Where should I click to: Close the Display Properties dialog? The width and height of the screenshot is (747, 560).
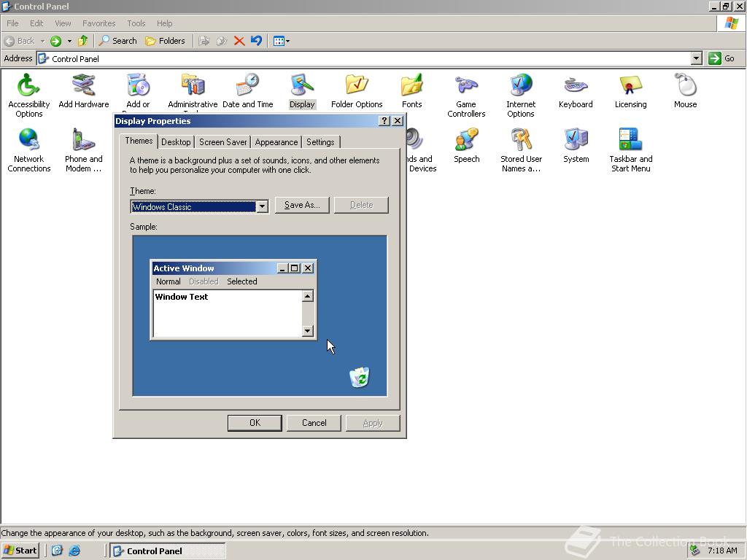tap(398, 121)
